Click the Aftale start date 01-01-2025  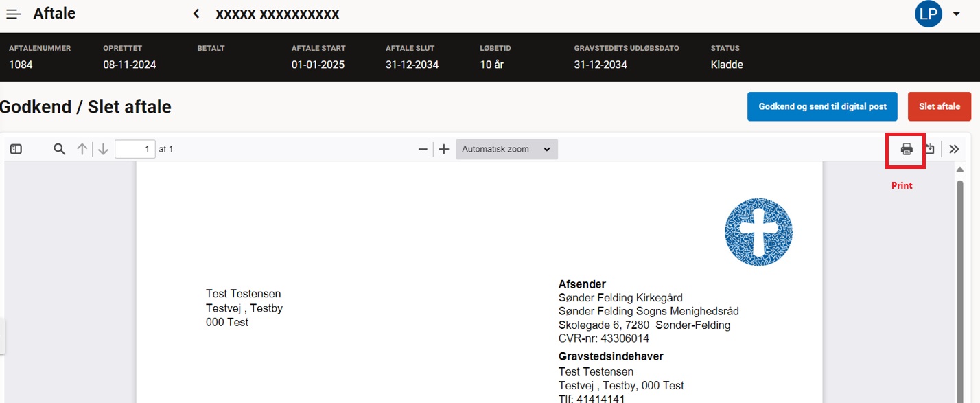click(318, 65)
